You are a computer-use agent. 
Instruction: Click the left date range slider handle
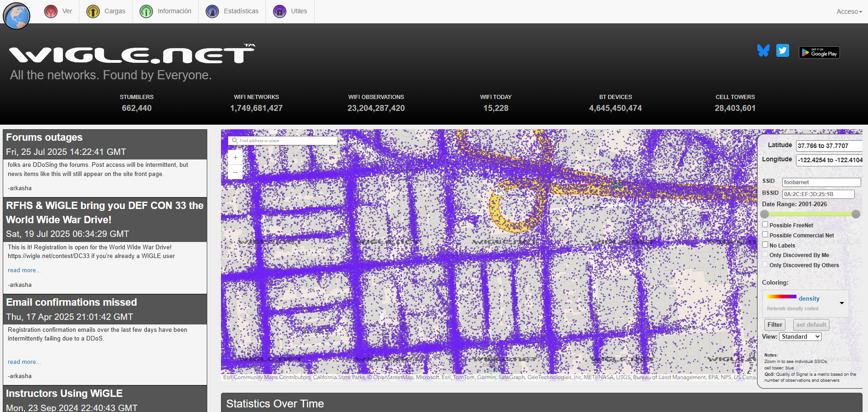(x=764, y=214)
